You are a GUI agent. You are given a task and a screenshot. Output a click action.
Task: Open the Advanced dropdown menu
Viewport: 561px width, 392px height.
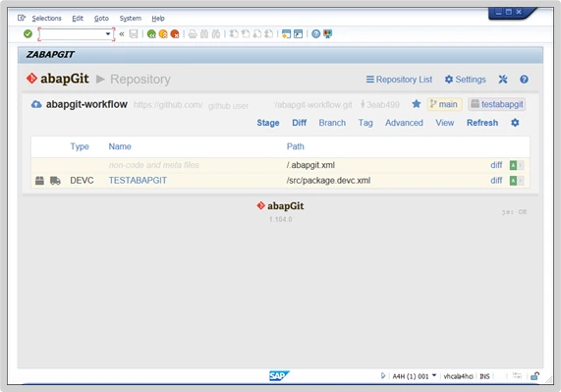404,123
